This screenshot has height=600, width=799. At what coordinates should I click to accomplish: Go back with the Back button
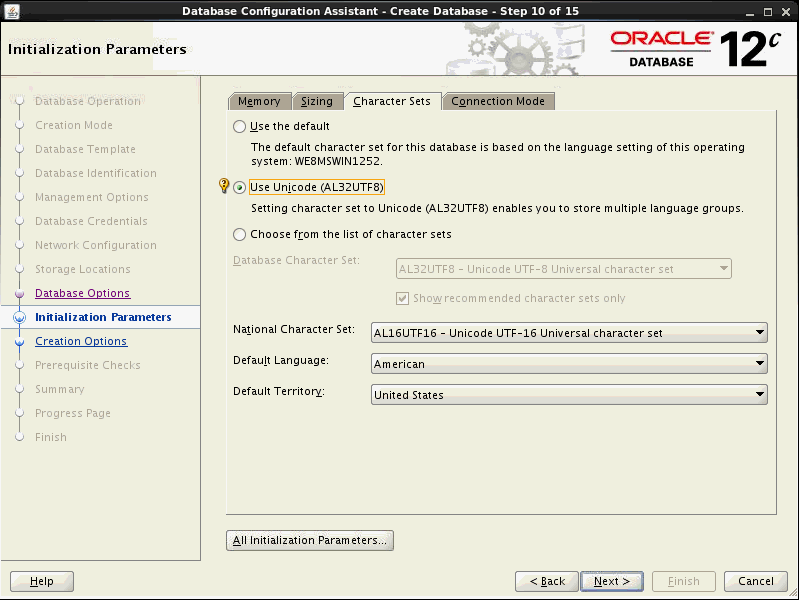547,581
